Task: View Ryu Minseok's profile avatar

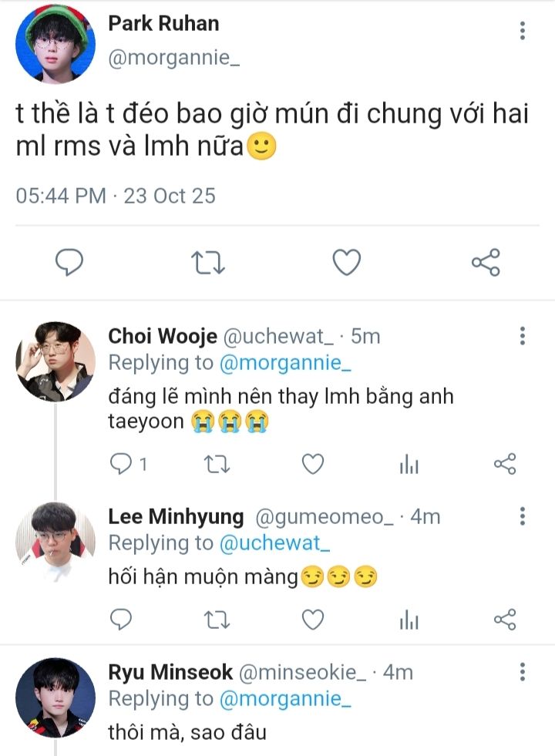Action: pyautogui.click(x=55, y=697)
